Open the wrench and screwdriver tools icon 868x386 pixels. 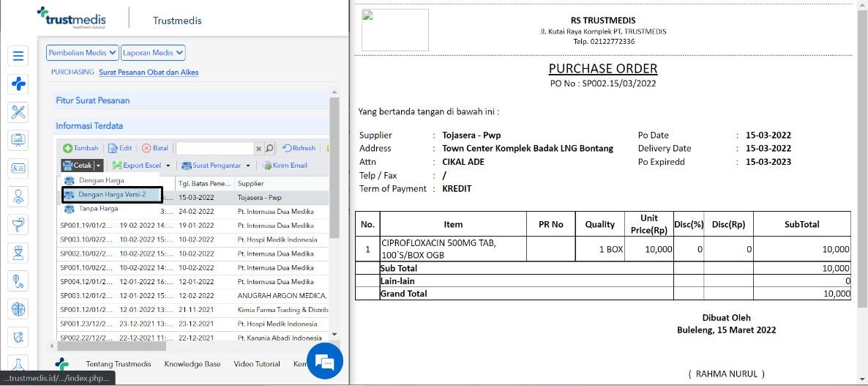tap(18, 112)
